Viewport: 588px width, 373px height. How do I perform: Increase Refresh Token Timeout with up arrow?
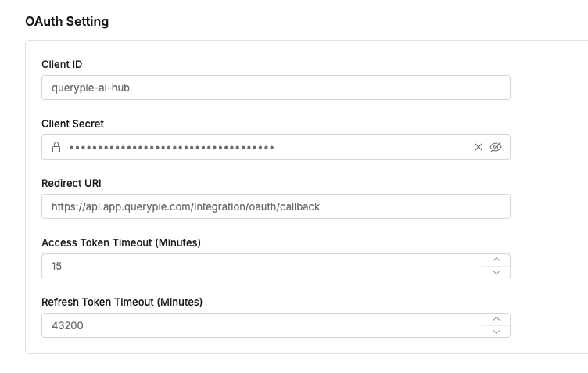pos(496,319)
